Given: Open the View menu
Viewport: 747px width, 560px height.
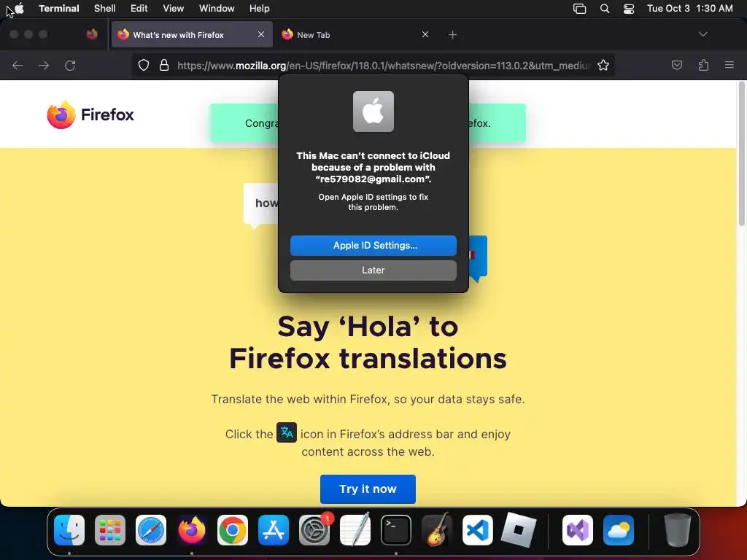Looking at the screenshot, I should click(x=174, y=9).
